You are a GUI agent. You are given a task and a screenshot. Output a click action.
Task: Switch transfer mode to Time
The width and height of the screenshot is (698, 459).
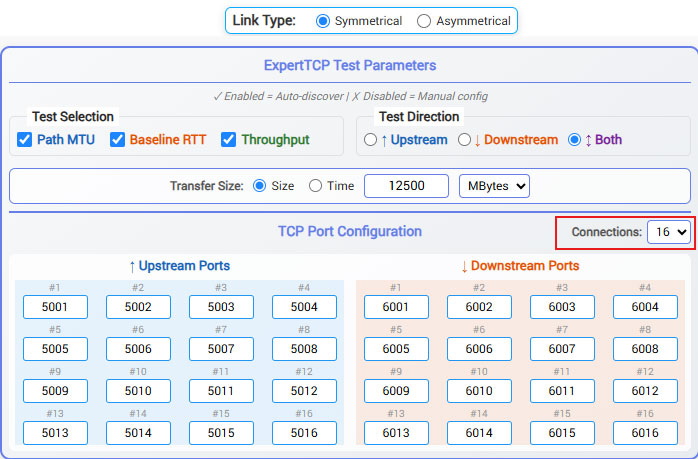315,186
